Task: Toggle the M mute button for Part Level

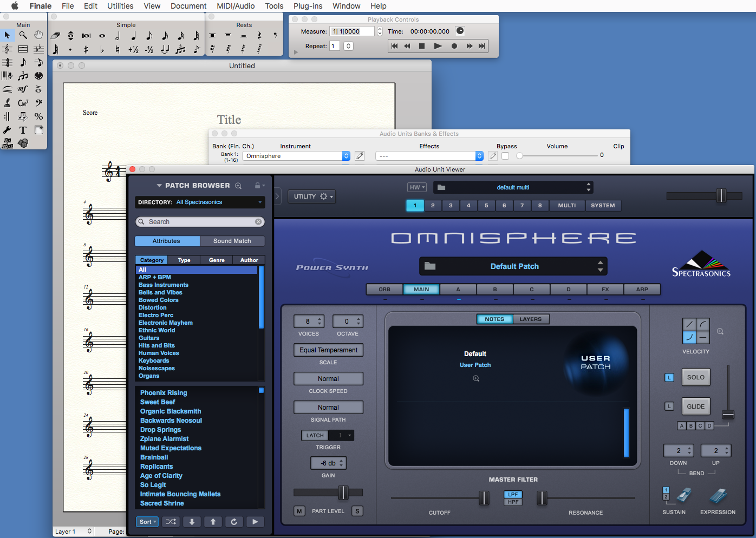Action: [x=299, y=511]
